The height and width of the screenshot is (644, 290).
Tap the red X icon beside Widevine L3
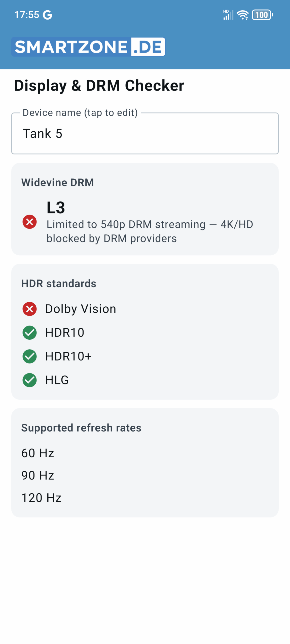(29, 222)
